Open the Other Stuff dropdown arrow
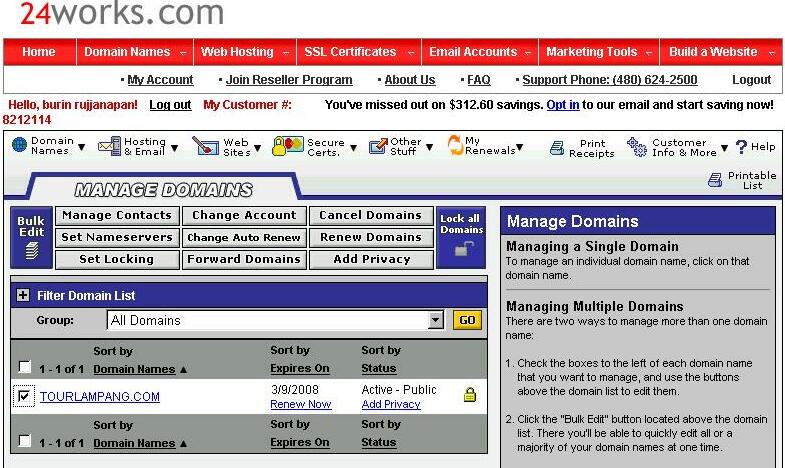Image resolution: width=785 pixels, height=468 pixels. pyautogui.click(x=429, y=147)
